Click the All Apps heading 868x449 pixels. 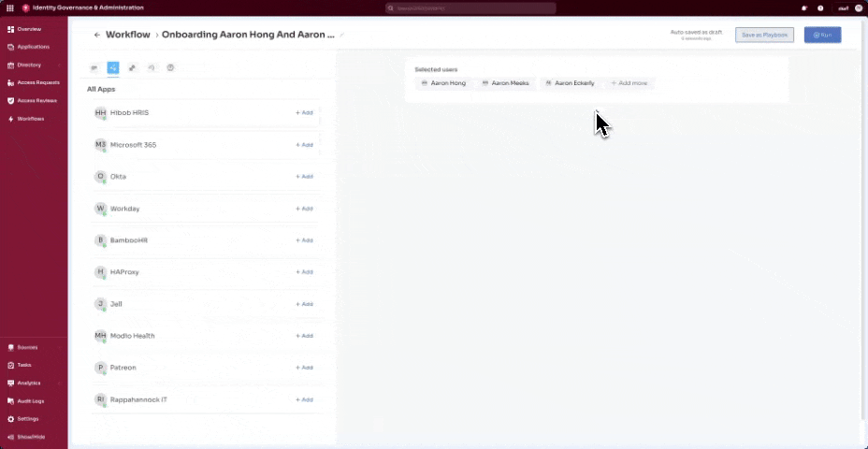point(101,89)
